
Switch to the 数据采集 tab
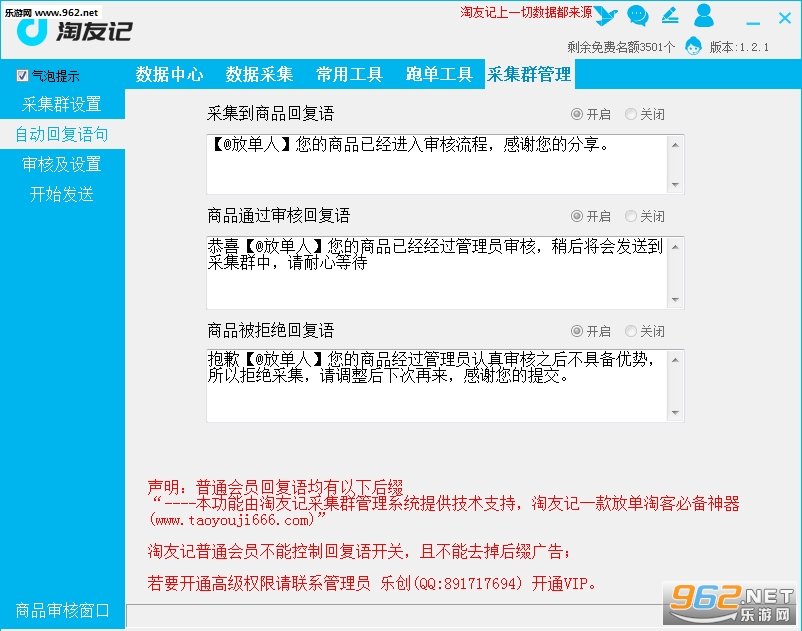click(x=259, y=74)
